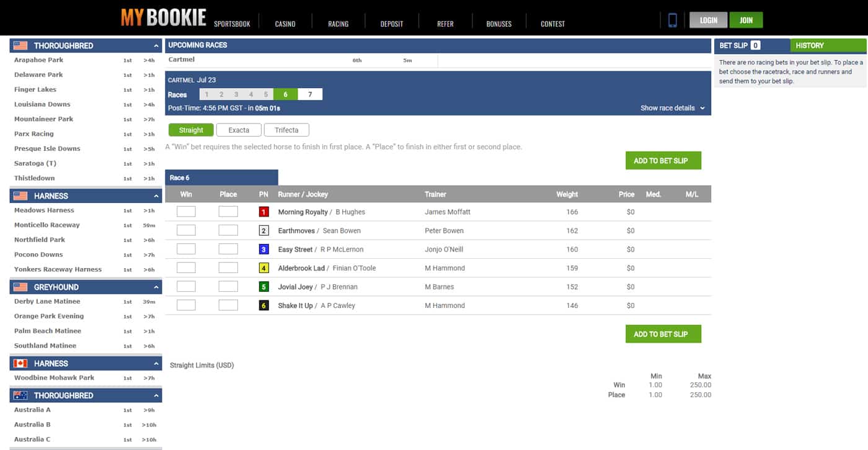Click the MyBookie logo
This screenshot has height=450, width=868.
[164, 17]
